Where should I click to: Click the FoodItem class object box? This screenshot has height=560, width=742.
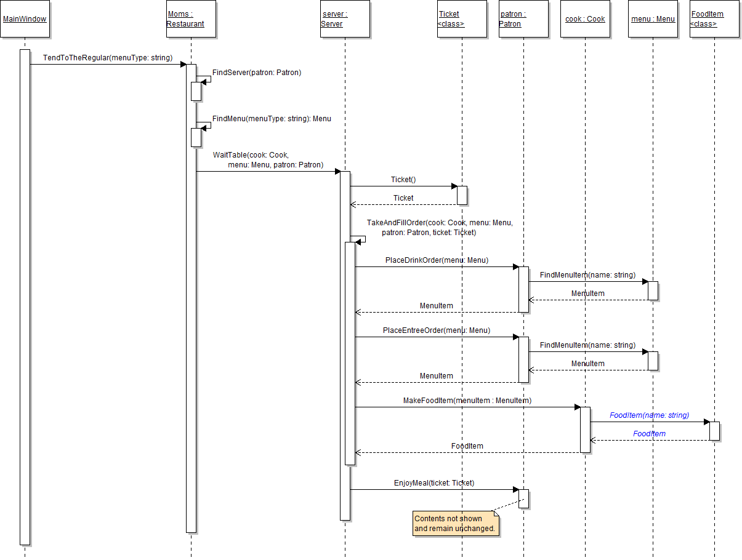[x=714, y=19]
